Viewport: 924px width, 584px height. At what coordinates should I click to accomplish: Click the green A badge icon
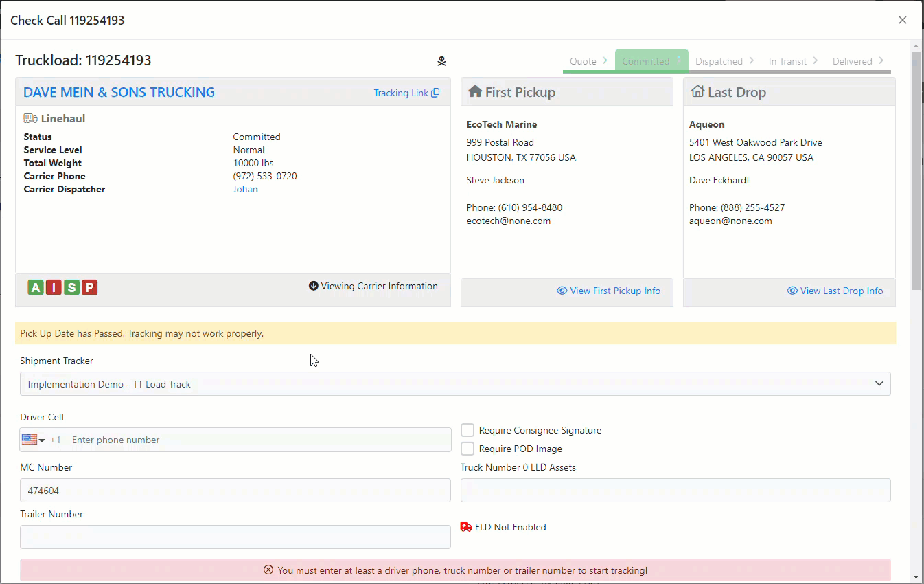[x=36, y=288]
